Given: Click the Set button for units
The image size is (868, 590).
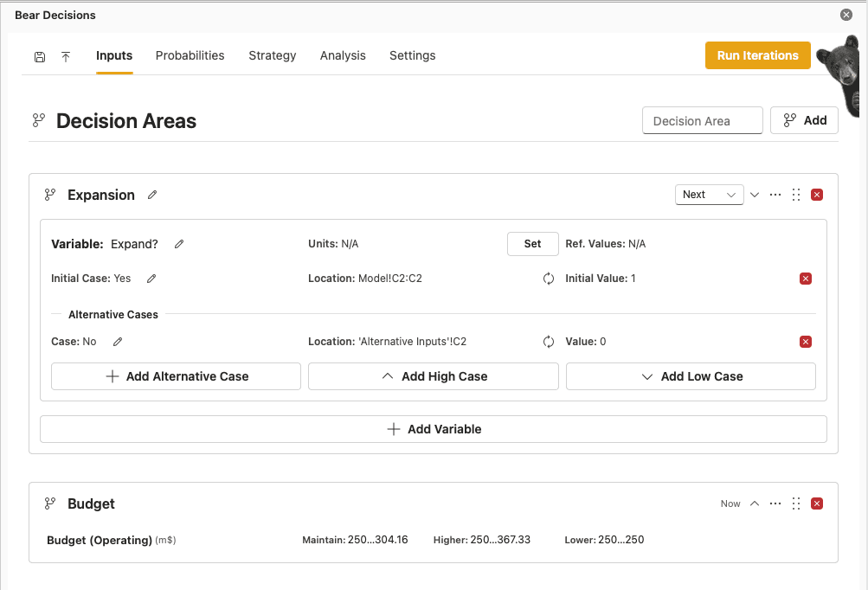Looking at the screenshot, I should [532, 244].
